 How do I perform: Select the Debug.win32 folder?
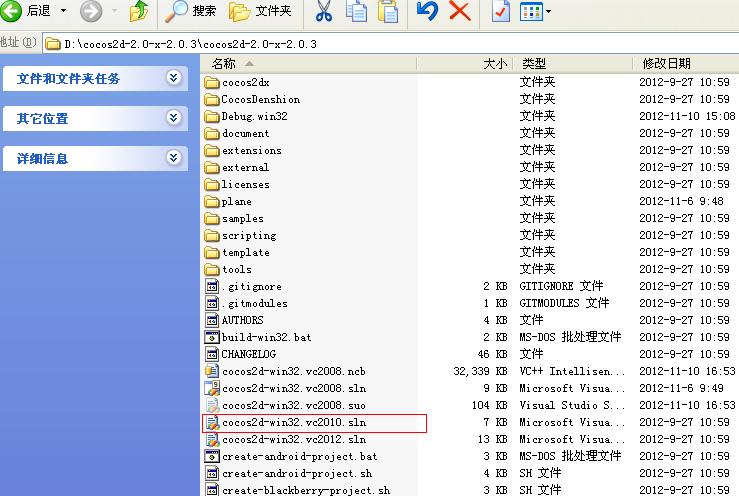246,116
